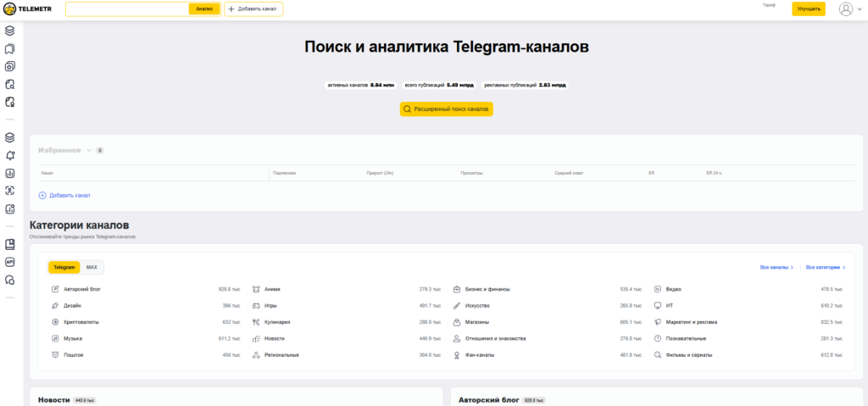
Task: Open the API sidebar icon
Action: pos(9,262)
